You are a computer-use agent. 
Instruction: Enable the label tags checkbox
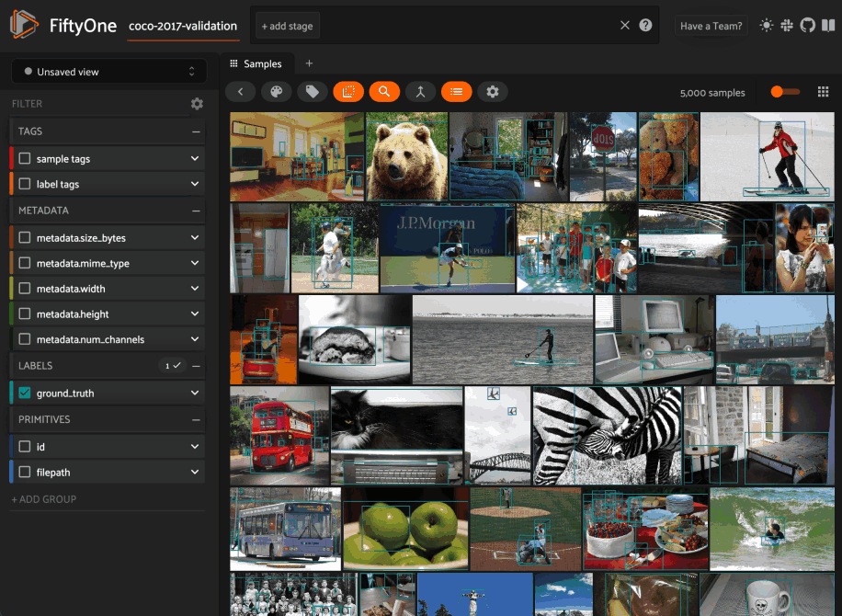(x=25, y=184)
